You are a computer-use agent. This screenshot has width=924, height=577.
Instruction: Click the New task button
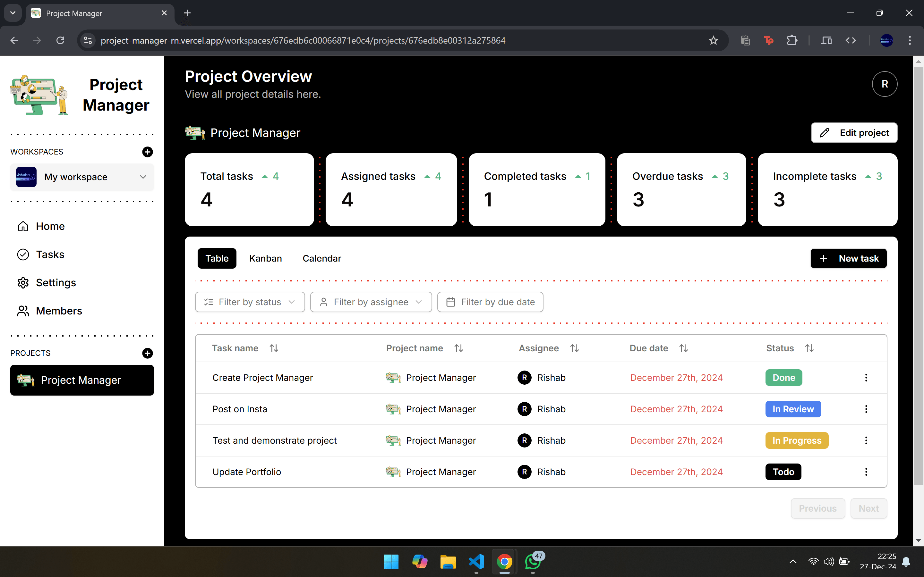[848, 258]
